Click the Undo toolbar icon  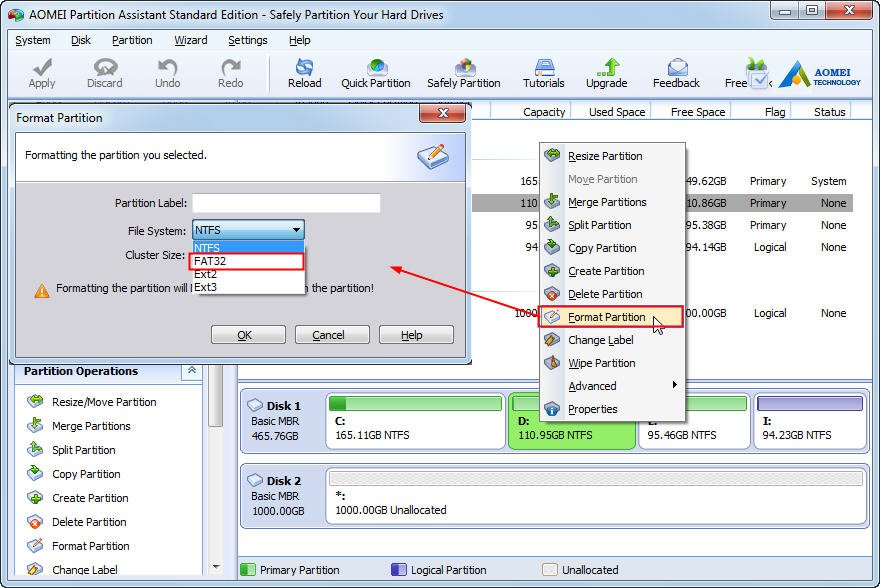tap(167, 74)
